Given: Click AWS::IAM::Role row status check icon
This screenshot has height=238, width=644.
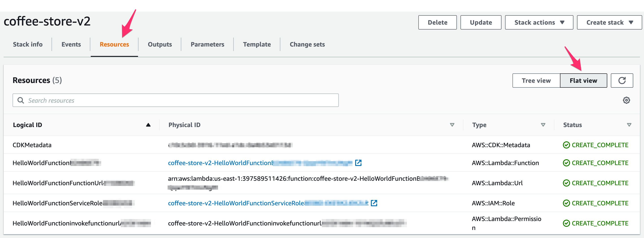Looking at the screenshot, I should (x=566, y=203).
